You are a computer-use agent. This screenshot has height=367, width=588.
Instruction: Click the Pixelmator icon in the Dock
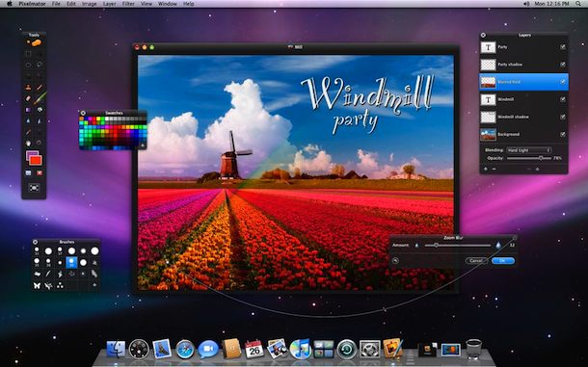(392, 349)
